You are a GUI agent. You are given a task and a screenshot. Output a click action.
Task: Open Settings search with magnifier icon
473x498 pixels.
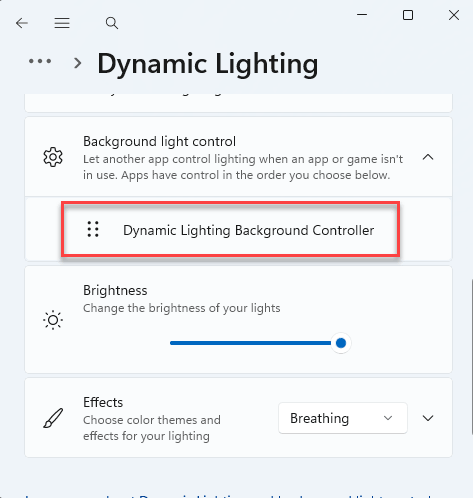point(112,23)
